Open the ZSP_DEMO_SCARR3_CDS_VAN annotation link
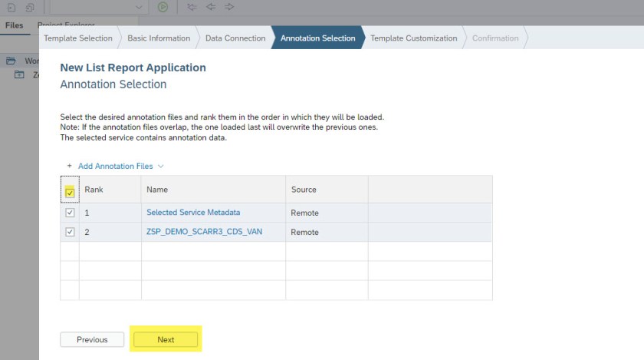Viewport: 644px width, 360px height. click(204, 232)
